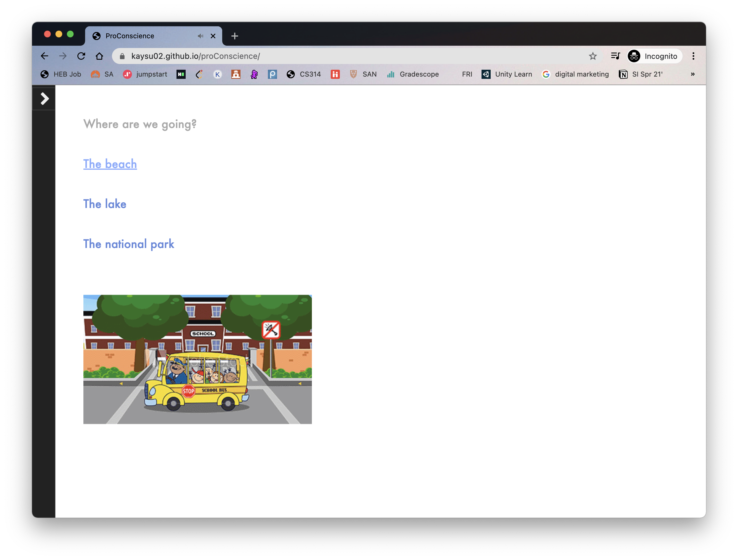View site info lock icon
Viewport: 738px width, 560px height.
point(122,56)
